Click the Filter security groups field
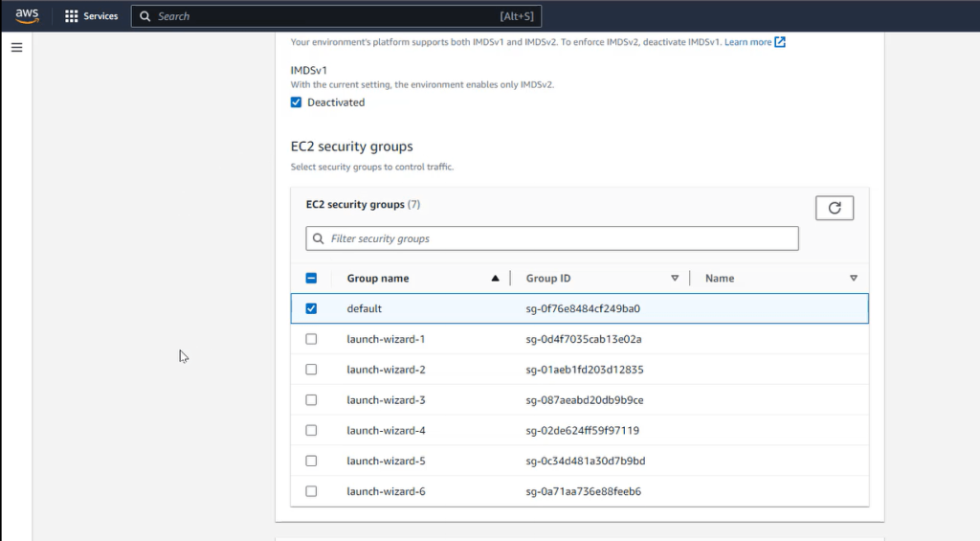The height and width of the screenshot is (541, 980). coord(560,238)
